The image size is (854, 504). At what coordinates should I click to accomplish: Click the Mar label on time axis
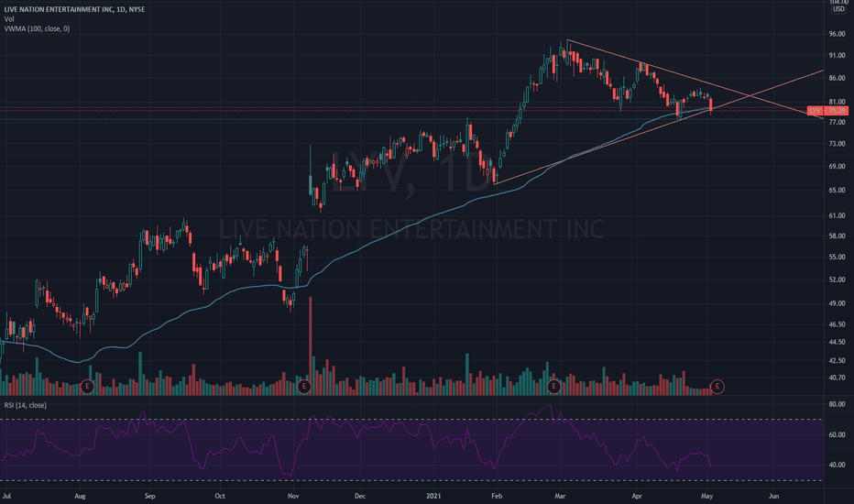[560, 496]
